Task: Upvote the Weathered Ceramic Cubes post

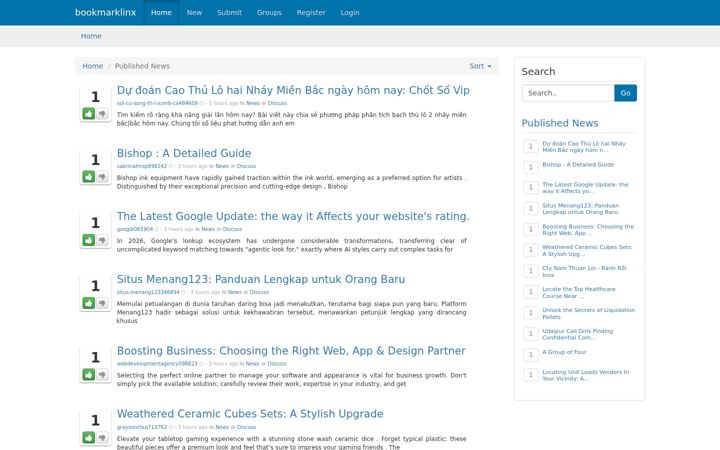Action: pos(89,437)
